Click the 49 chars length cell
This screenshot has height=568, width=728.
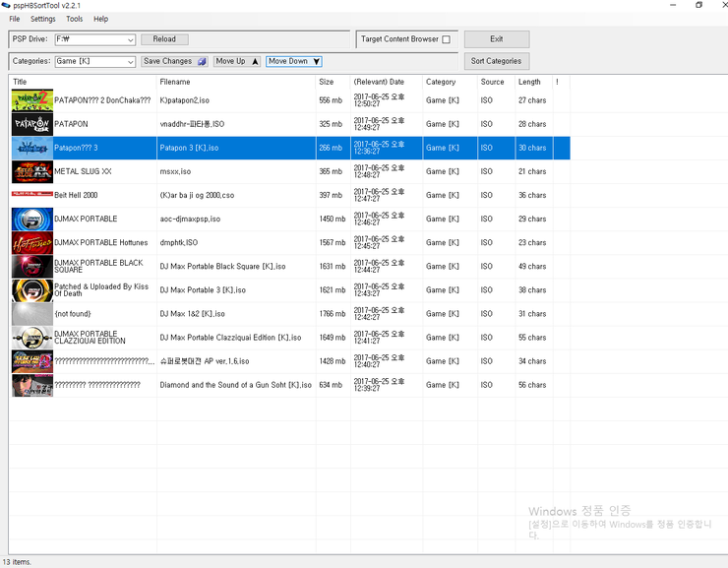[532, 266]
